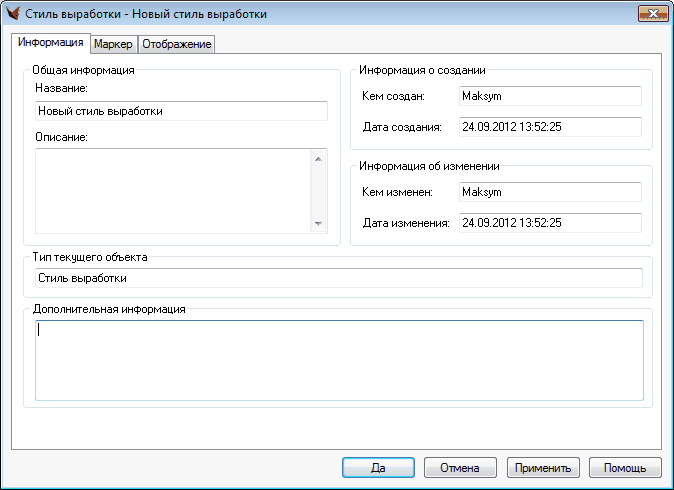The width and height of the screenshot is (674, 490).
Task: Click into the Название text field
Action: 181,111
